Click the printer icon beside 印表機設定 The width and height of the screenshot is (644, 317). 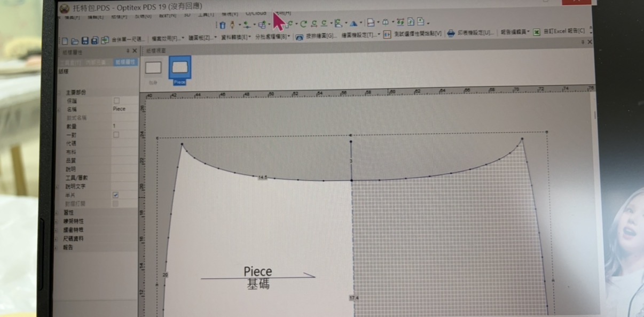pos(451,34)
